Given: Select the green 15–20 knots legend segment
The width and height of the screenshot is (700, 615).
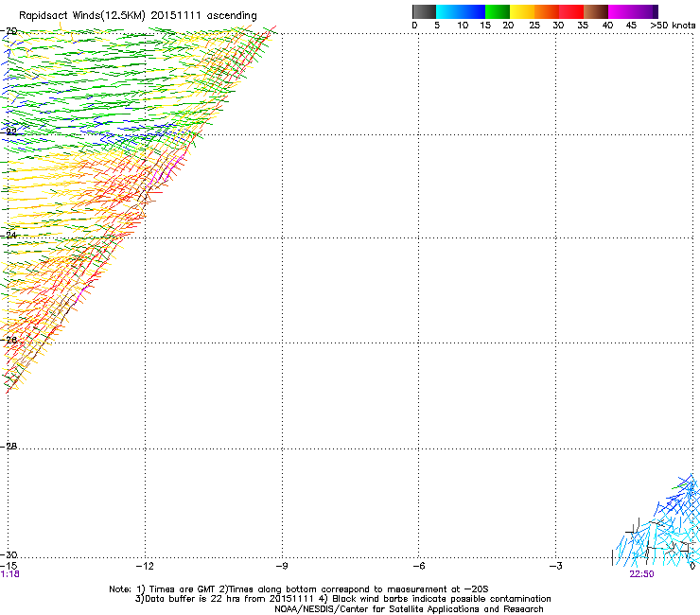Looking at the screenshot, I should point(498,11).
